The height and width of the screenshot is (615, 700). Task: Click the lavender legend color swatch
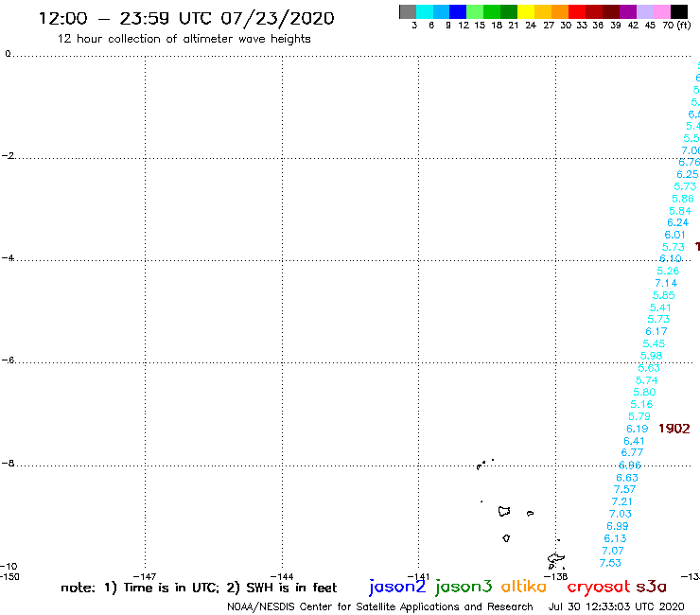click(x=644, y=11)
